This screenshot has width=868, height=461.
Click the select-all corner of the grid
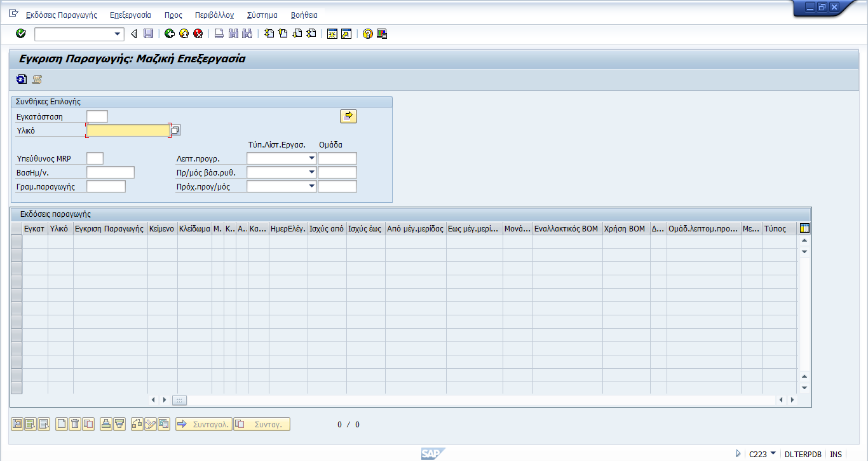pyautogui.click(x=17, y=229)
